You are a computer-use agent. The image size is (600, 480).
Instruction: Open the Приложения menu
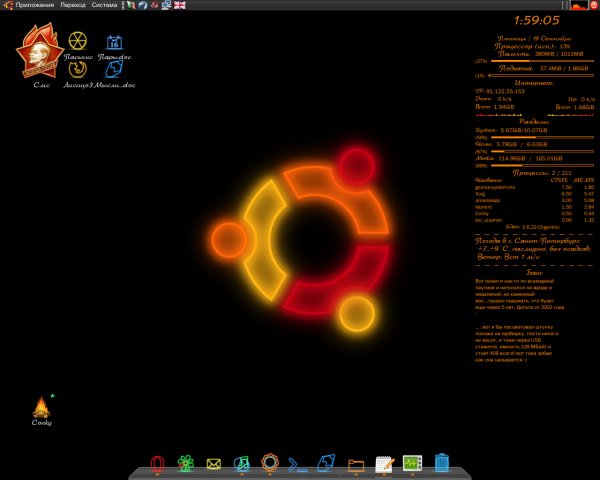pyautogui.click(x=34, y=5)
